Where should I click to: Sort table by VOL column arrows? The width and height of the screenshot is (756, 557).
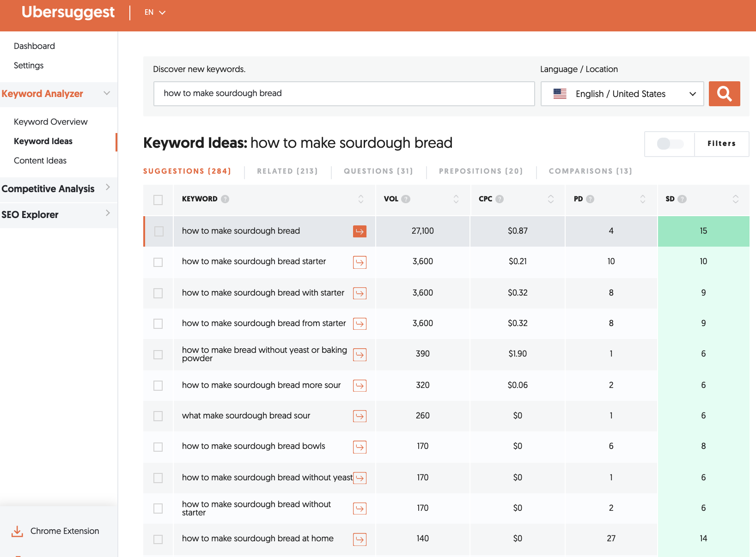pos(456,199)
